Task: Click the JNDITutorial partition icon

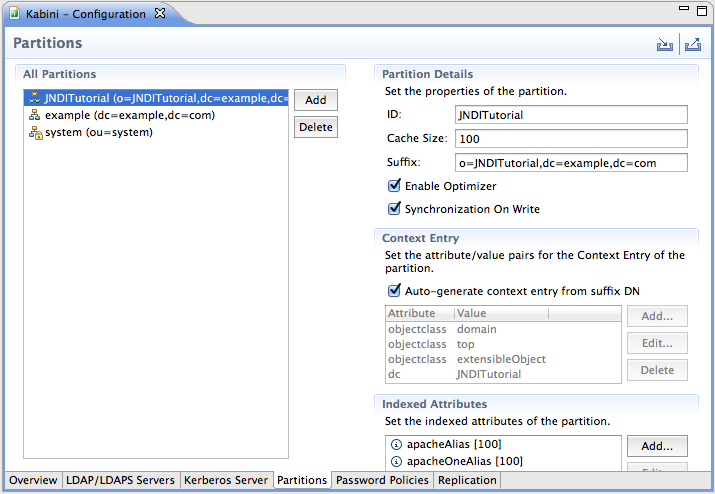Action: (35, 98)
